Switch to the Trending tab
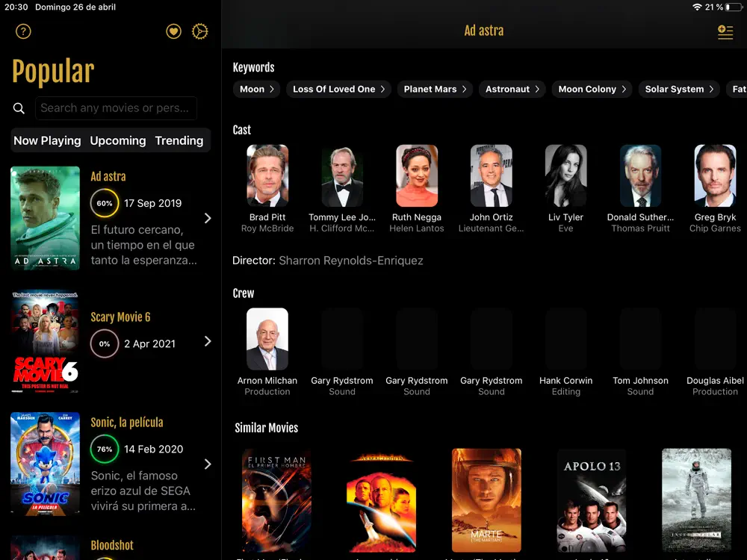Screen dimensions: 747x560 click(x=179, y=140)
